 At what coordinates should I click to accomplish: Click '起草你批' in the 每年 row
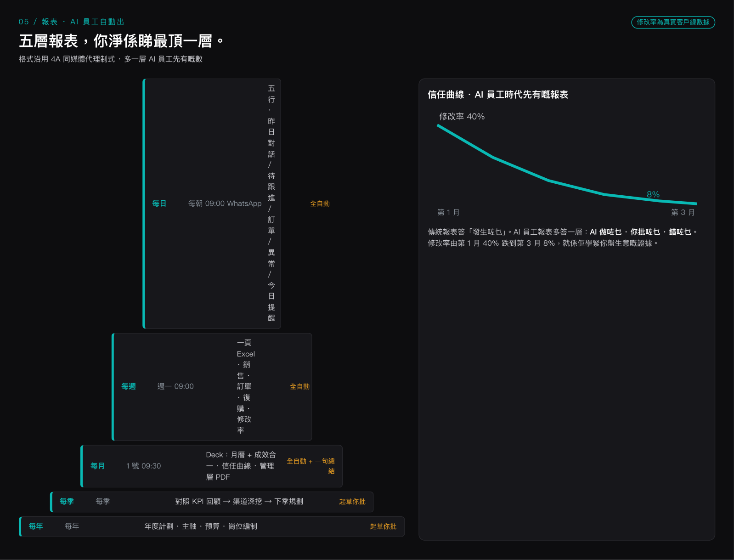[x=383, y=526]
